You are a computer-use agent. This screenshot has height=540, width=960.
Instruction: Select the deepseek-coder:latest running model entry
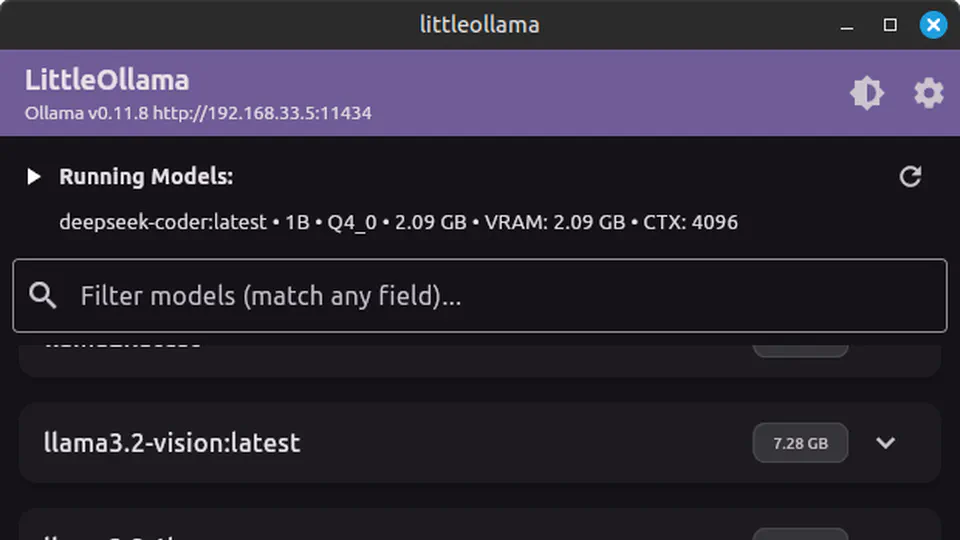click(x=398, y=222)
